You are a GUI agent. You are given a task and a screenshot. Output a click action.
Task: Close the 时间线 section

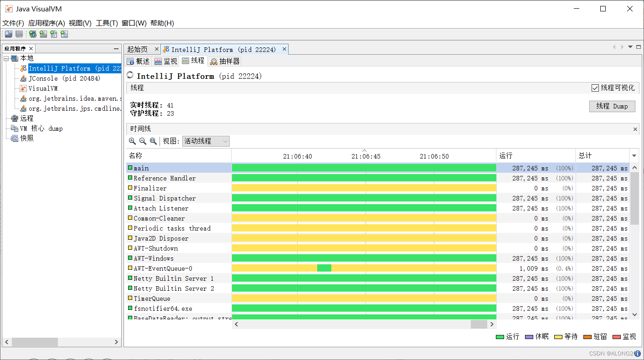coord(635,129)
